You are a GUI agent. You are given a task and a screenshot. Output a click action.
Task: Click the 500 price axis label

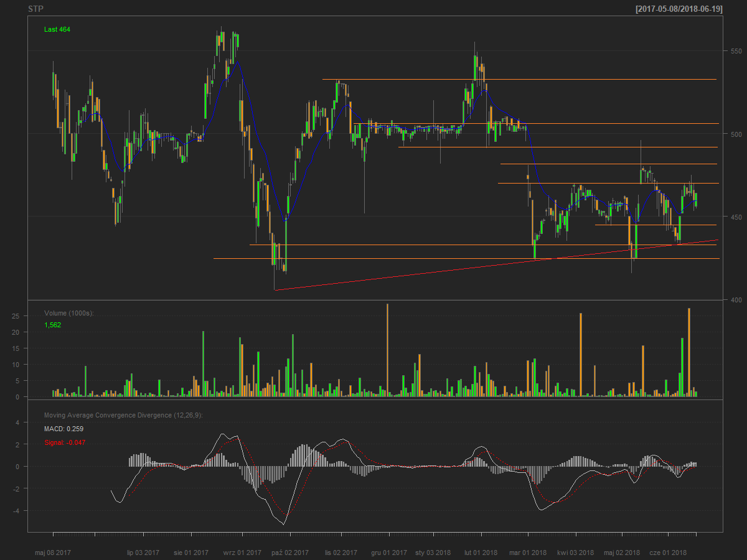click(x=737, y=134)
